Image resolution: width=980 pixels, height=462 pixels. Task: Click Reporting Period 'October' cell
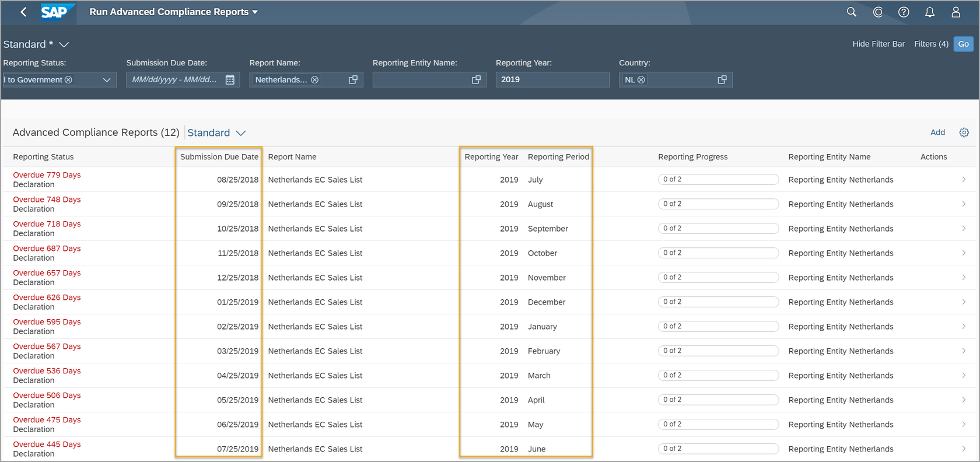(542, 253)
